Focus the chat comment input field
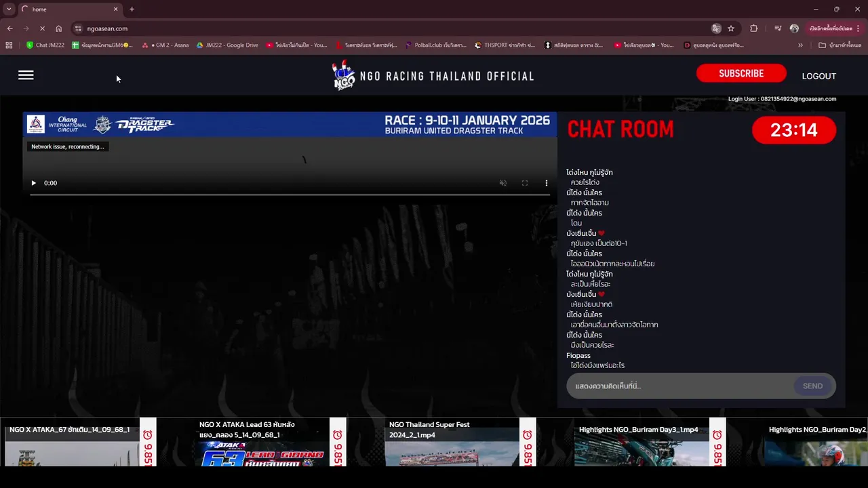The width and height of the screenshot is (868, 488). [680, 386]
